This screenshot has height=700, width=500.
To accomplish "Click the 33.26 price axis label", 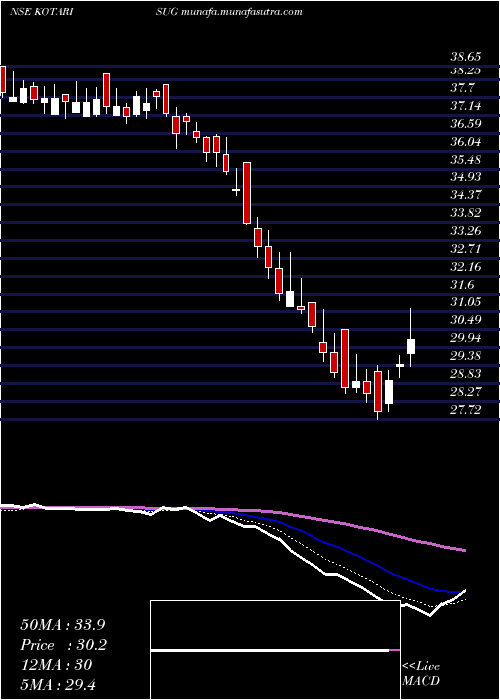I will point(467,231).
